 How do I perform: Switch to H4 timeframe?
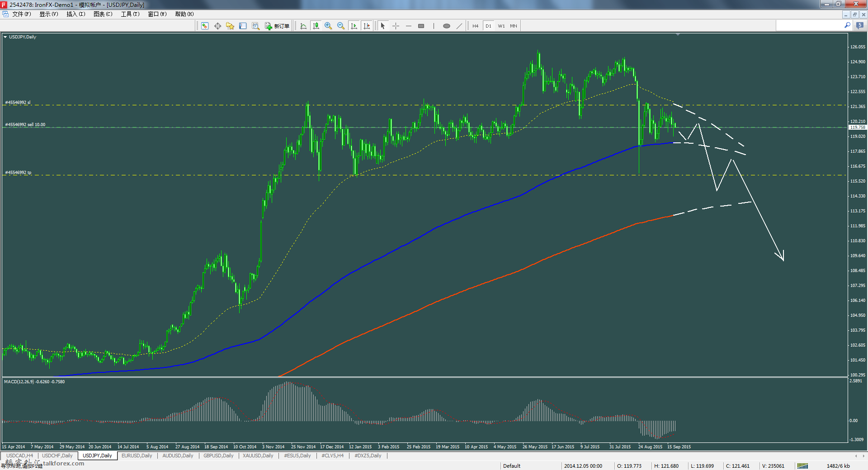tap(476, 26)
